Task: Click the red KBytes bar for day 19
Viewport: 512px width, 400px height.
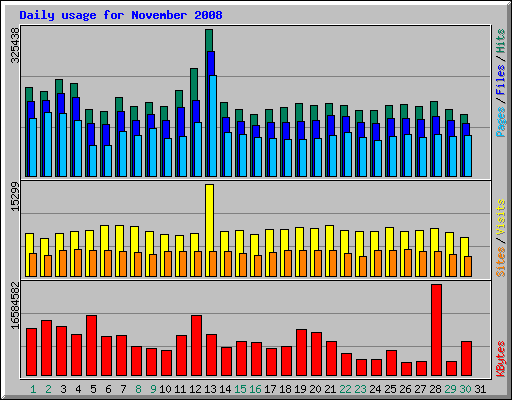Action: [301, 353]
